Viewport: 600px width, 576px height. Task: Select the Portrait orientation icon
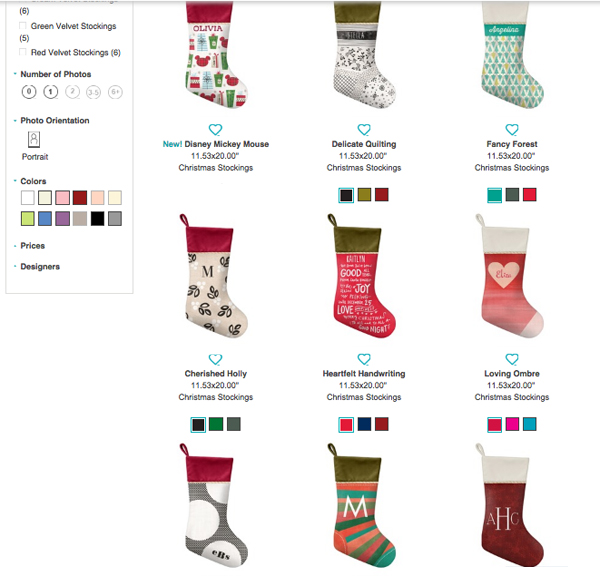click(x=34, y=139)
